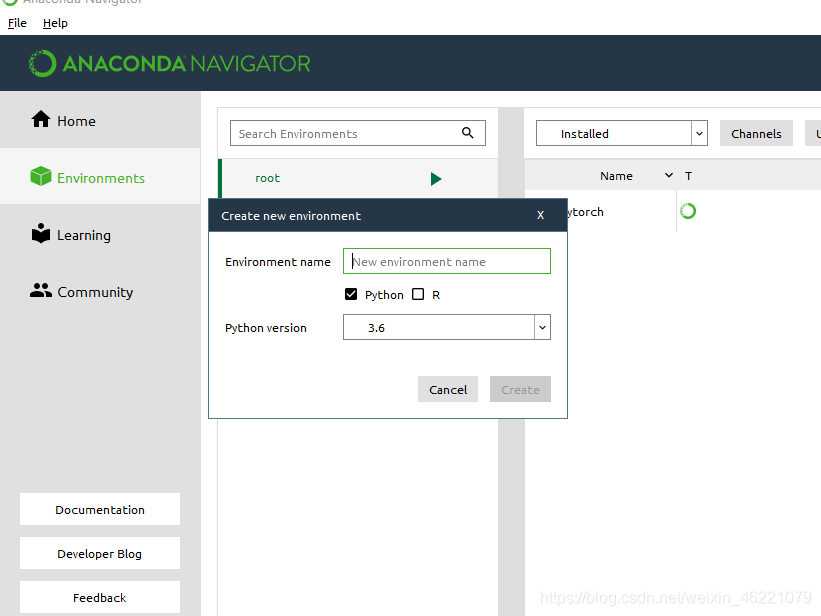Open the Documentation link button

[100, 509]
